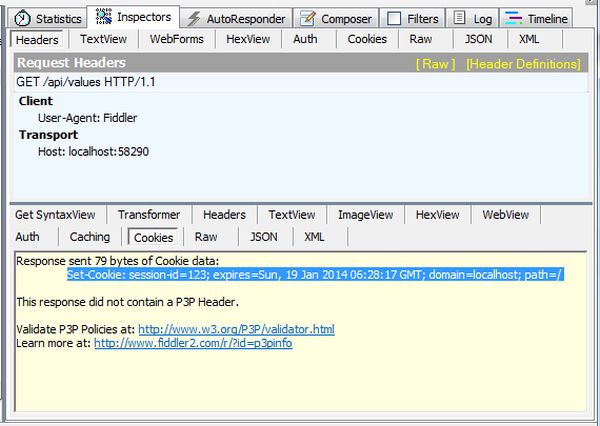
Task: Show the Timeline tab
Action: coord(536,18)
